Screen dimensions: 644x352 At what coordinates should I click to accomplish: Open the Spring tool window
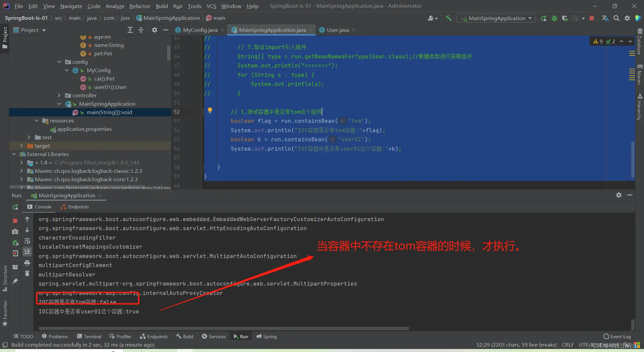coord(267,337)
